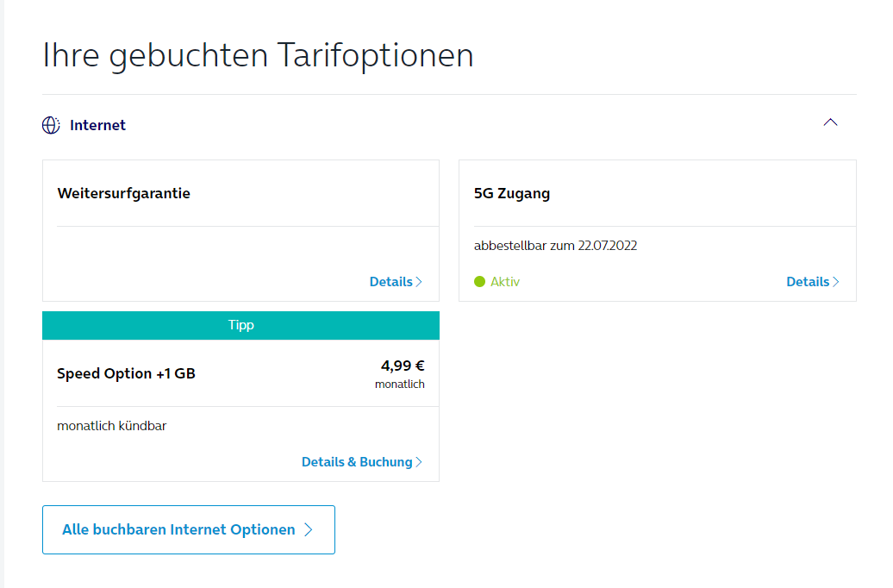Click the 5G Zugang card title
Screen dimensions: 893x588
tap(512, 193)
